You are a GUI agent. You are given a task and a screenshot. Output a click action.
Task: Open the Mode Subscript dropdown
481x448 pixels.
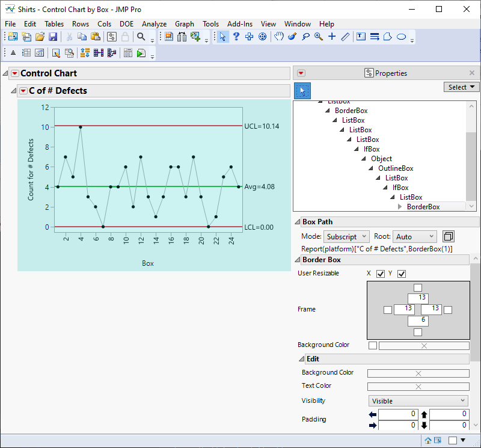click(348, 237)
